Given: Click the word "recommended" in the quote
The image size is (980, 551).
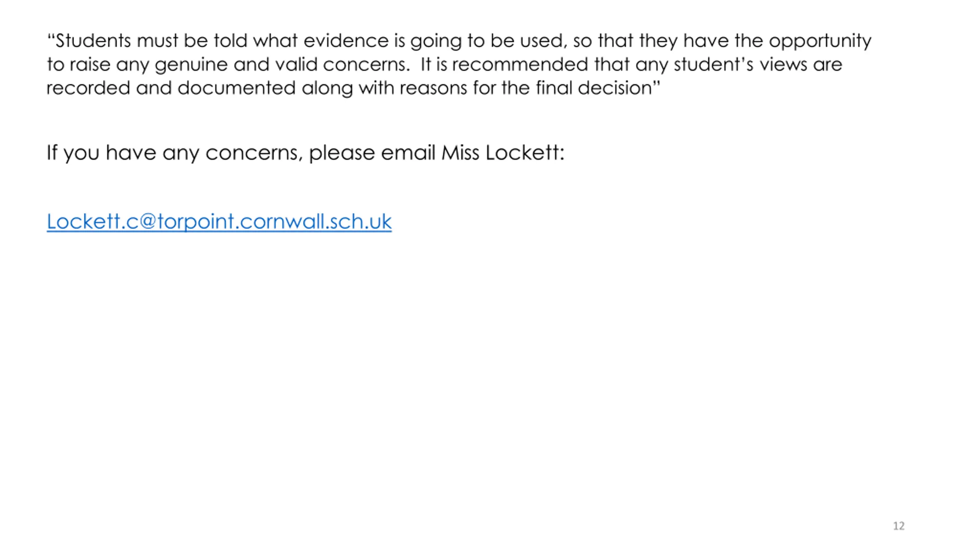Looking at the screenshot, I should pyautogui.click(x=520, y=64).
